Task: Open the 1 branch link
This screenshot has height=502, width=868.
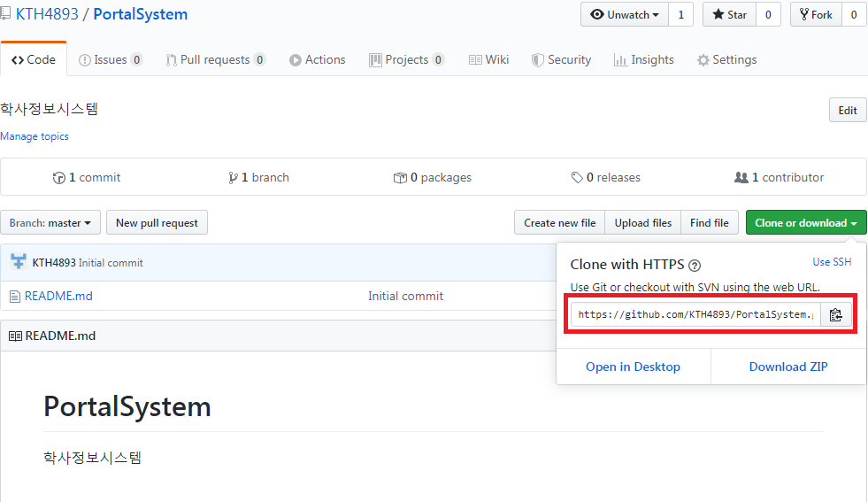Action: pos(258,177)
